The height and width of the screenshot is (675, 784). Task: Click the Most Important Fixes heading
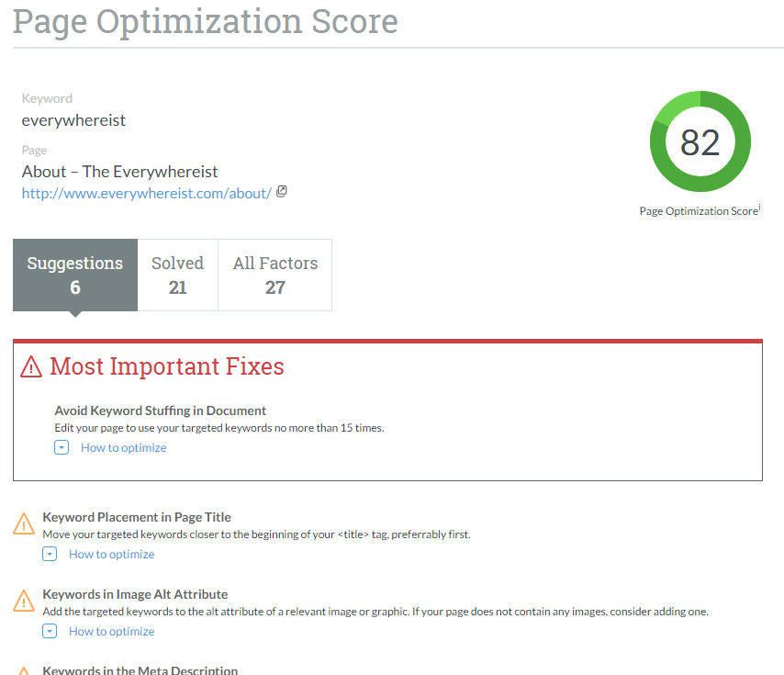point(166,366)
